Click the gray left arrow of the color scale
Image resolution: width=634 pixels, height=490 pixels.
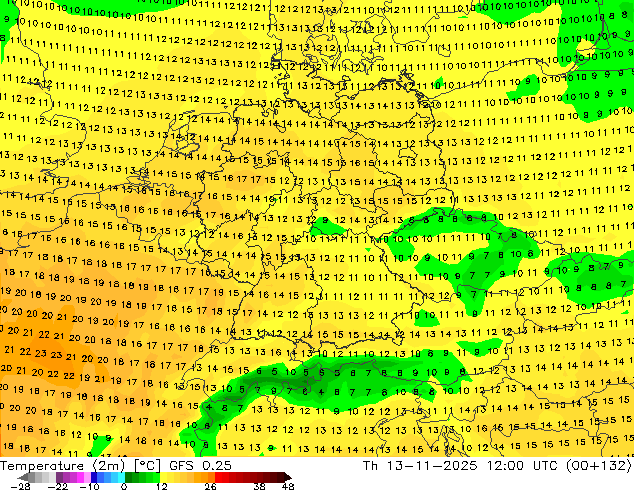pos(23,477)
